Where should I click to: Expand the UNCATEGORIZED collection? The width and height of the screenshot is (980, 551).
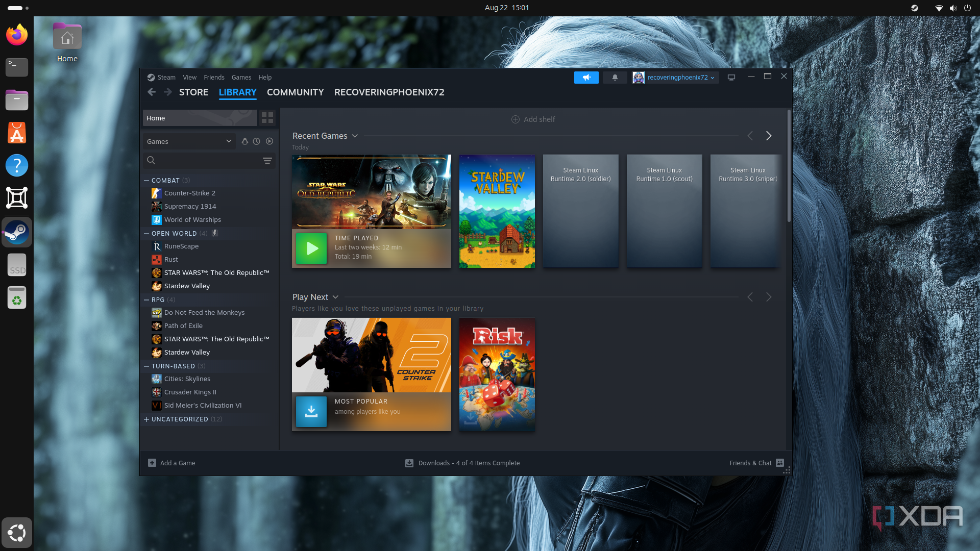146,419
